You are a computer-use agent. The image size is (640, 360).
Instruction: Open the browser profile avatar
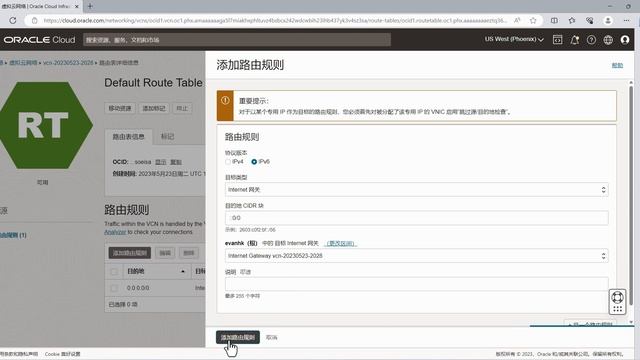tap(608, 20)
